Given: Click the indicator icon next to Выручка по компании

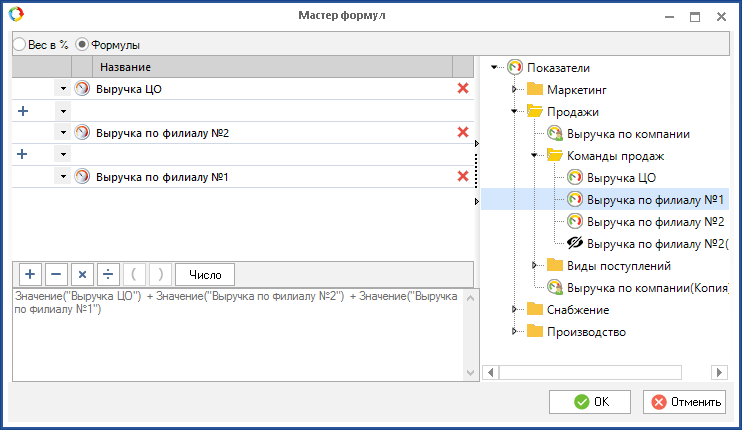Looking at the screenshot, I should pos(554,133).
